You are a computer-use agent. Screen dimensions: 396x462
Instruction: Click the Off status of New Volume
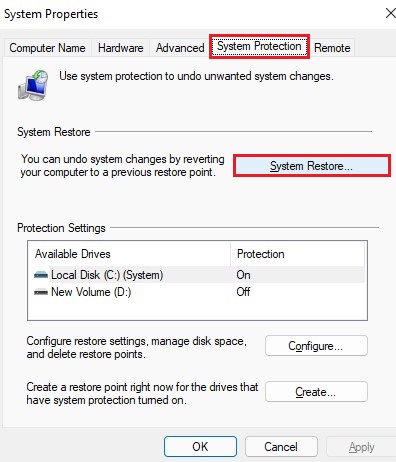(243, 292)
